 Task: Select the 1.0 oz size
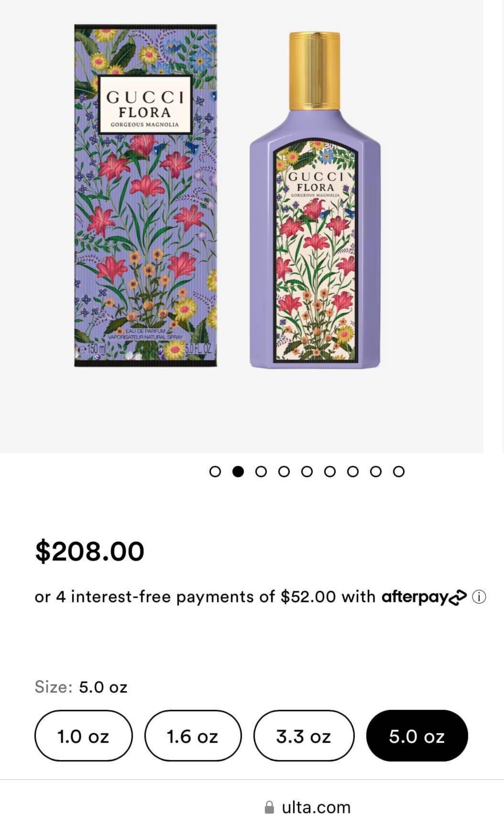83,736
